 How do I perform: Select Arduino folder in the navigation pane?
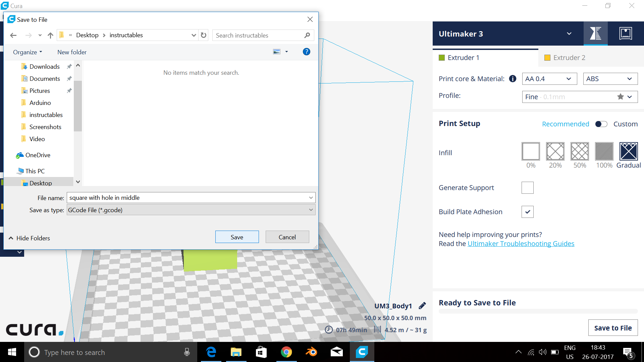pos(40,103)
